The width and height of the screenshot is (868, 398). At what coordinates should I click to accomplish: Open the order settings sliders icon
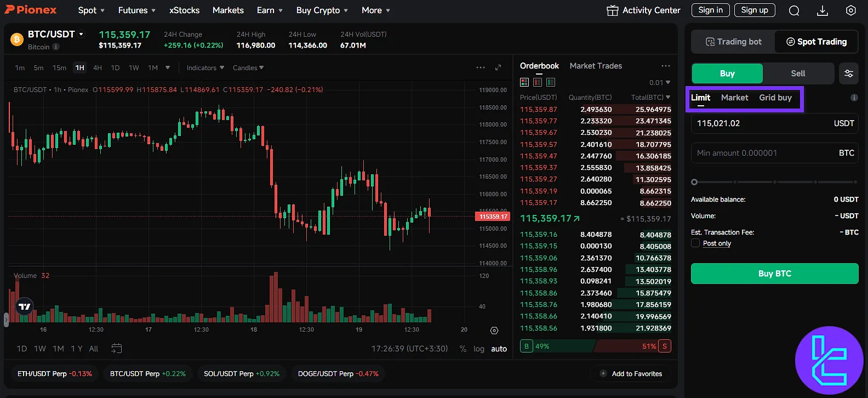pos(848,73)
